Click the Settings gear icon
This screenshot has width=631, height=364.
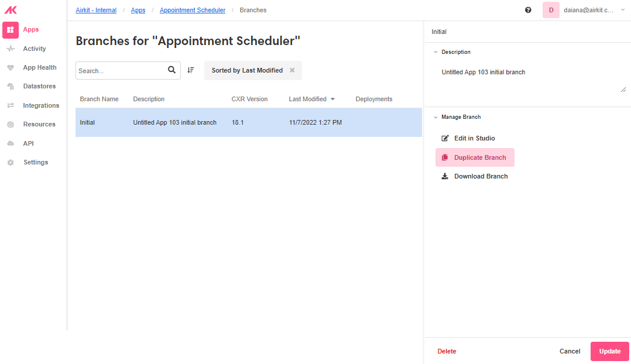[11, 163]
